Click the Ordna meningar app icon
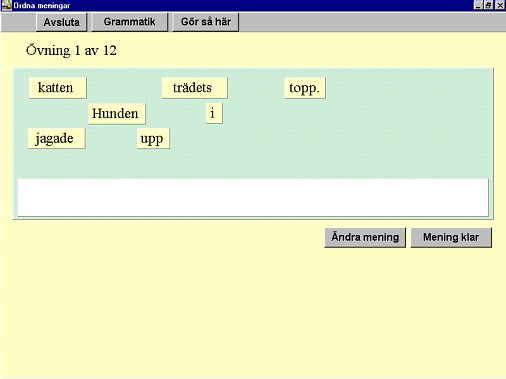The image size is (506, 379). point(6,5)
